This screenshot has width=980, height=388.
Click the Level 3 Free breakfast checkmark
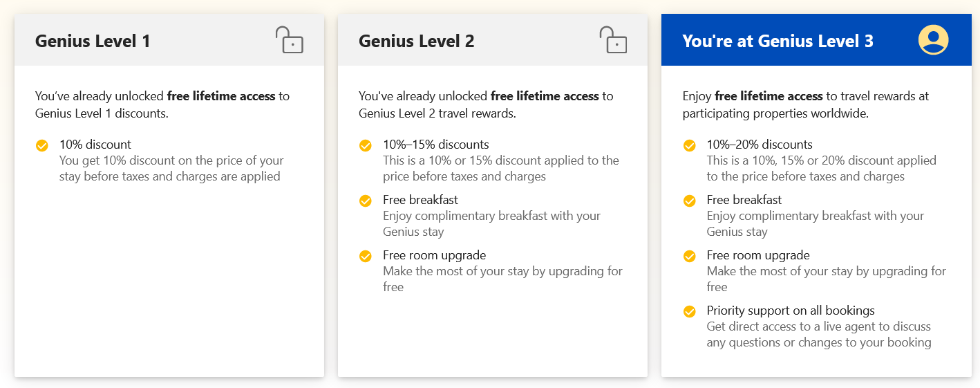pyautogui.click(x=689, y=201)
